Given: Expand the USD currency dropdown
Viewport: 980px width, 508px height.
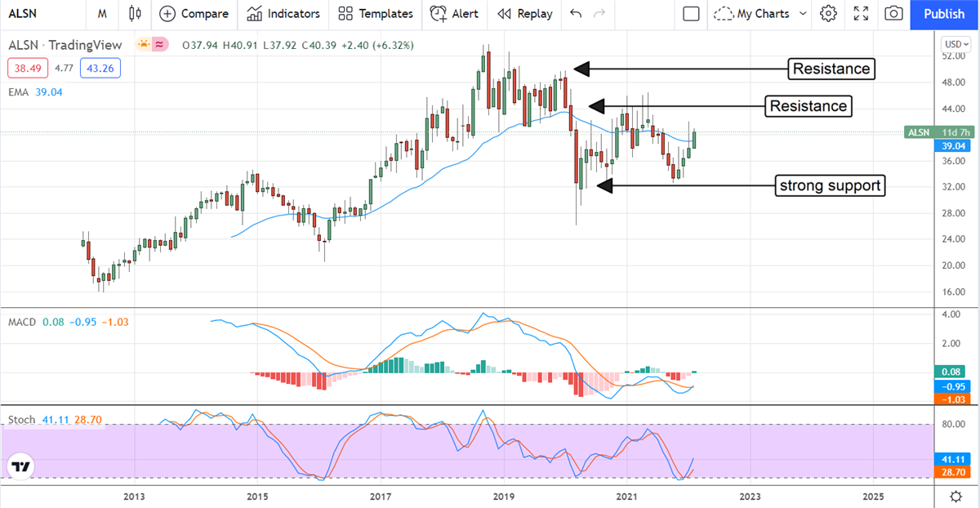Looking at the screenshot, I should click(x=952, y=44).
